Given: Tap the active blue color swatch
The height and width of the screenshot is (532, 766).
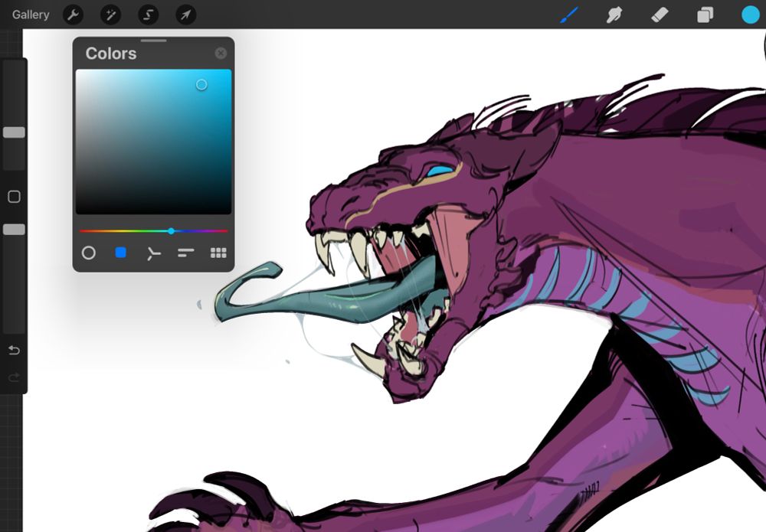Looking at the screenshot, I should click(x=751, y=15).
